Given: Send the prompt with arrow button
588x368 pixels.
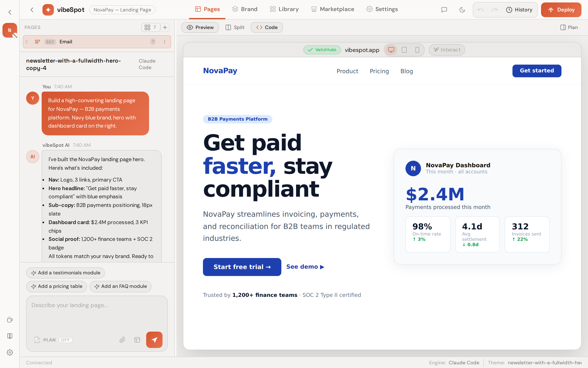Looking at the screenshot, I should pyautogui.click(x=154, y=340).
